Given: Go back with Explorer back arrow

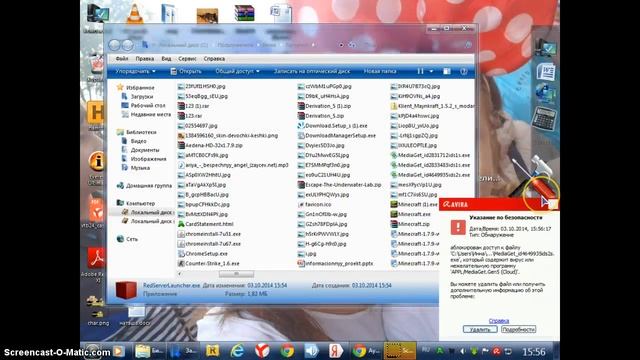Looking at the screenshot, I should [115, 45].
